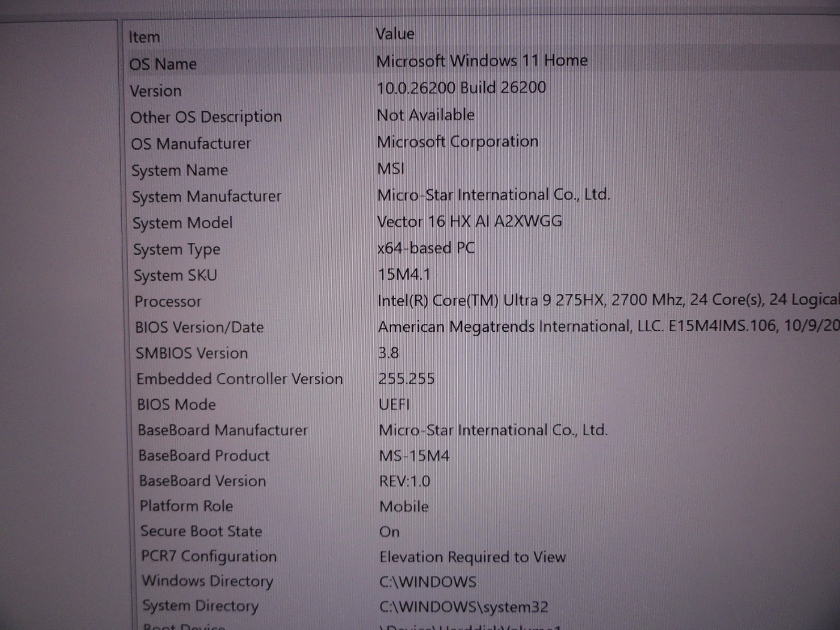Select the MS-15M4 value

point(414,456)
